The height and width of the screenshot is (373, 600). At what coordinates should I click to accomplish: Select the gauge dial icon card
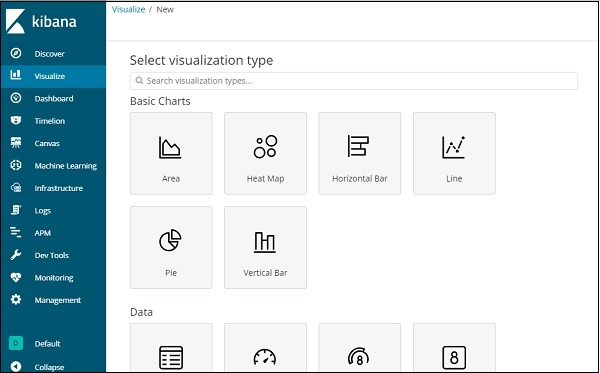265,348
